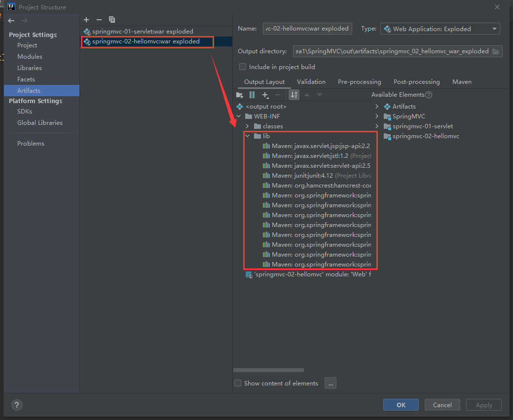Collapse the WEB-INF folder node
The width and height of the screenshot is (513, 420).
(239, 116)
